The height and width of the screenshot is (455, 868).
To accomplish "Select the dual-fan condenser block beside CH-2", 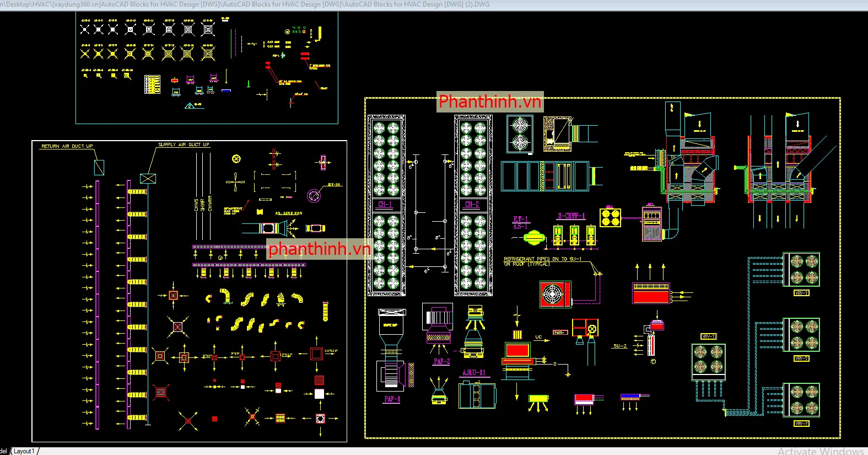I will click(x=520, y=134).
